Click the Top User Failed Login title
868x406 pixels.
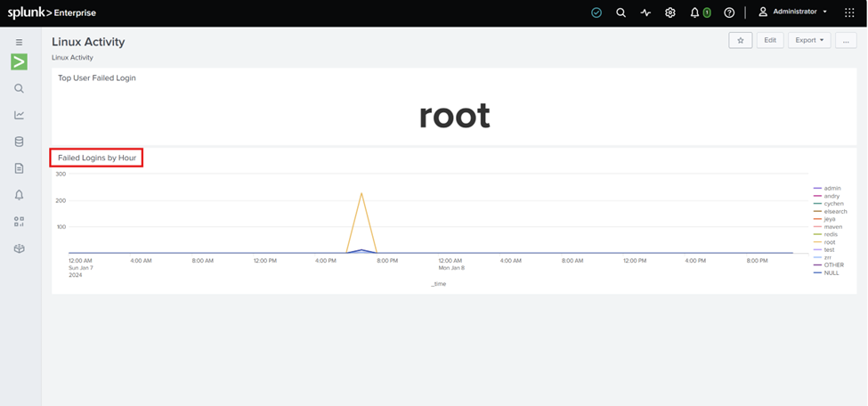tap(97, 78)
